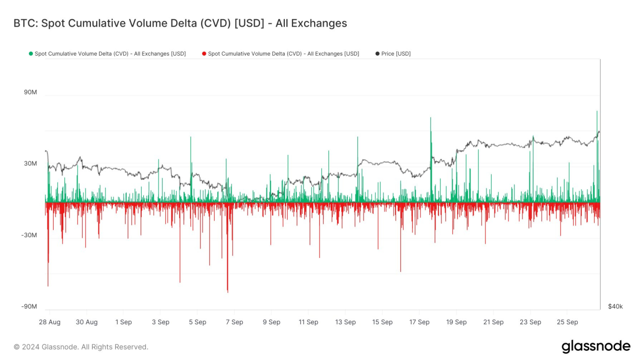
Task: Select the -90M y-axis label
Action: pyautogui.click(x=29, y=306)
